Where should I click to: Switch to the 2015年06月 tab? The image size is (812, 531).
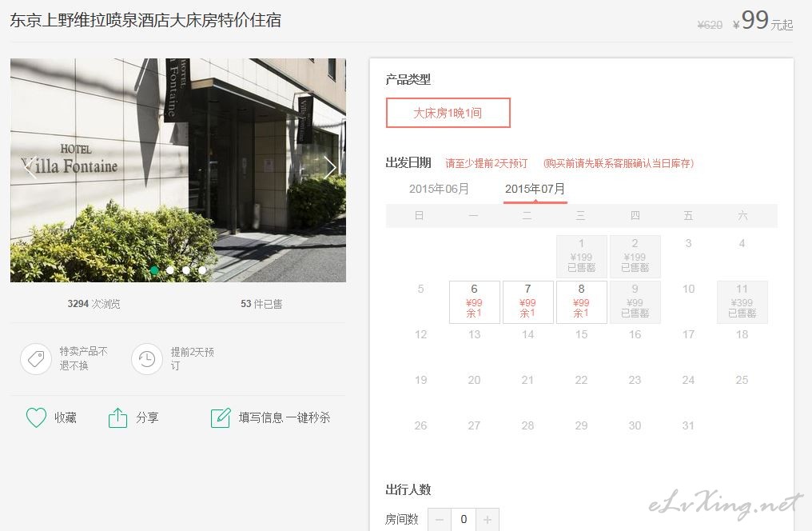(439, 189)
